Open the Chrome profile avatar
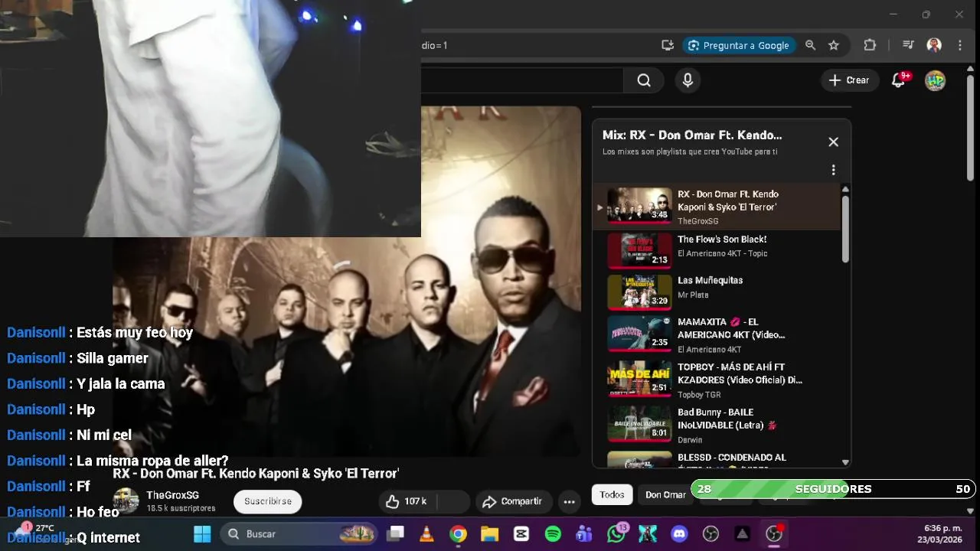The image size is (980, 551). click(934, 45)
